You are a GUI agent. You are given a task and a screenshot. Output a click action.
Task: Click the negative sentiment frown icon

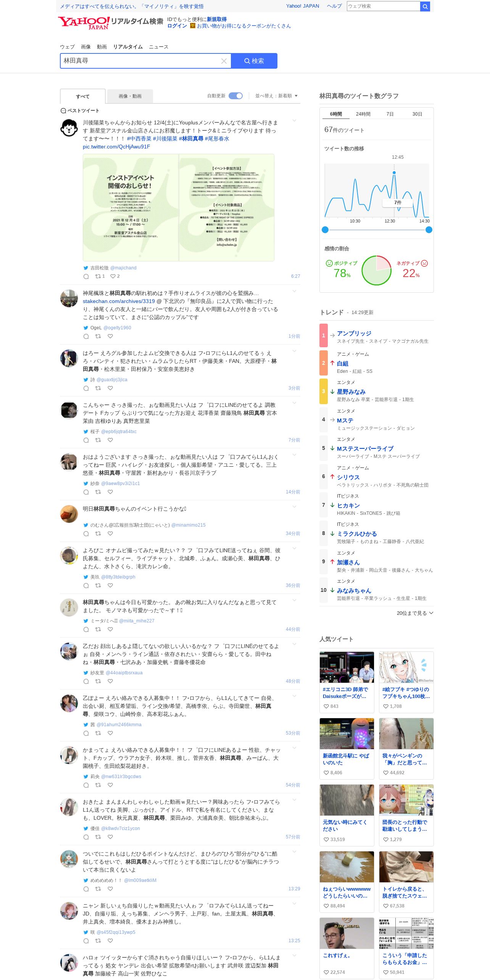[x=424, y=263]
